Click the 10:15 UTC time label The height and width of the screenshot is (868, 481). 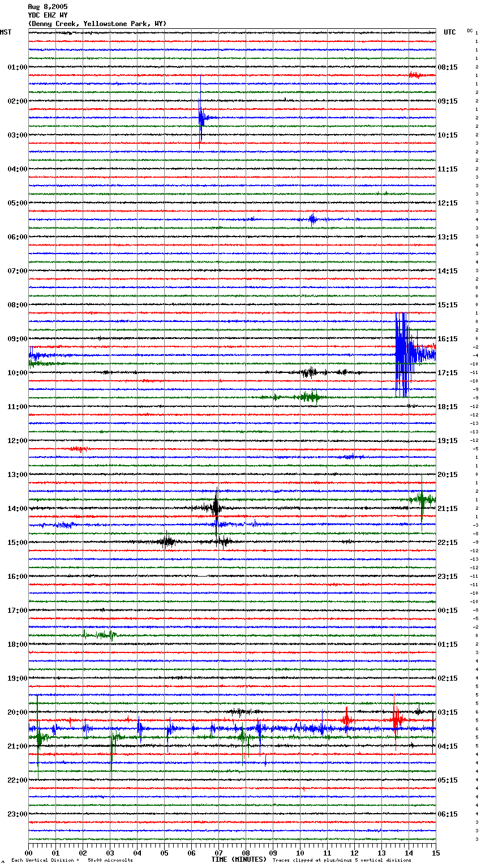click(x=448, y=135)
